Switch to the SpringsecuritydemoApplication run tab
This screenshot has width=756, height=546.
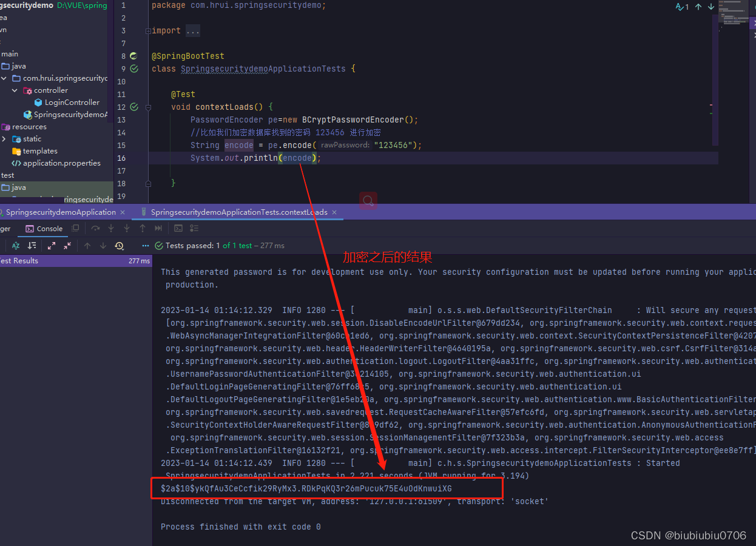[61, 212]
